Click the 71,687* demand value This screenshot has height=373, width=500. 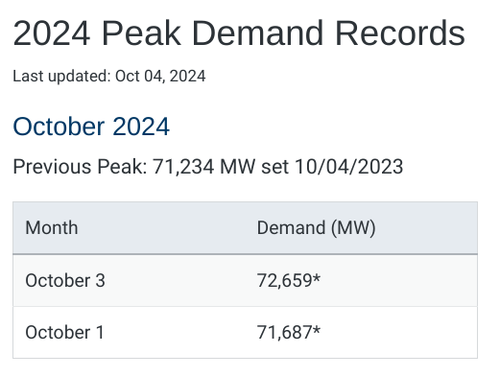(x=289, y=332)
